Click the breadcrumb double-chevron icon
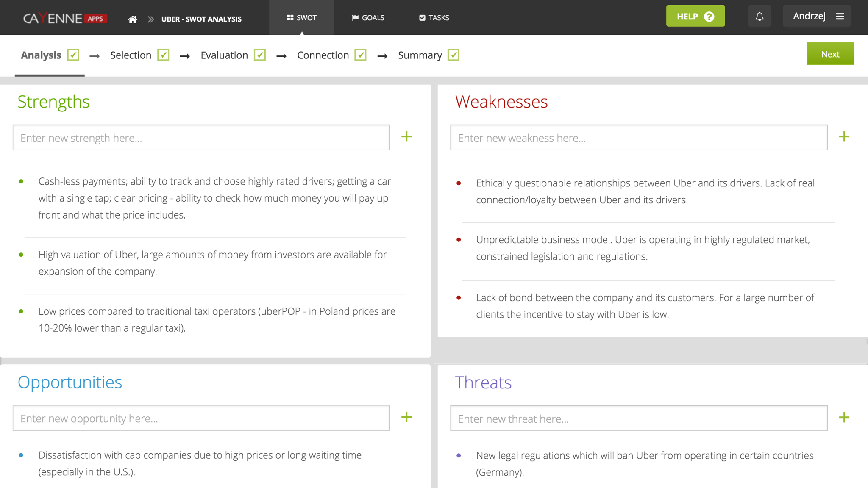The image size is (868, 488). (151, 19)
